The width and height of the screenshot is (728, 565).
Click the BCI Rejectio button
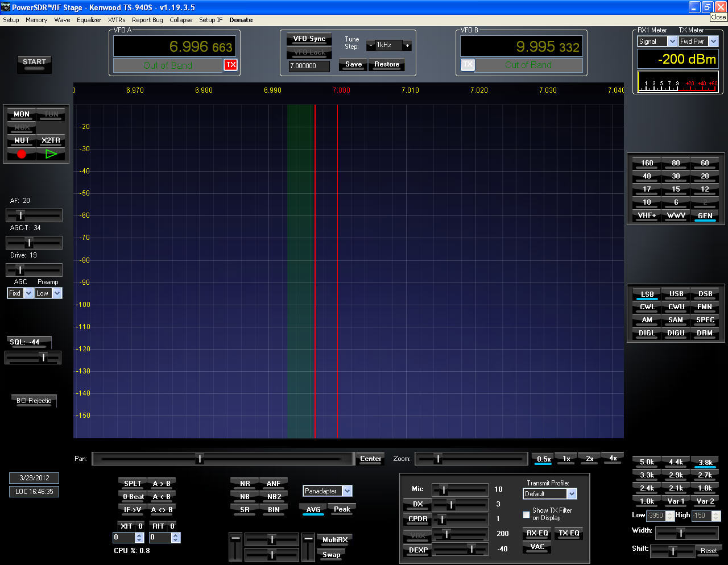point(34,401)
